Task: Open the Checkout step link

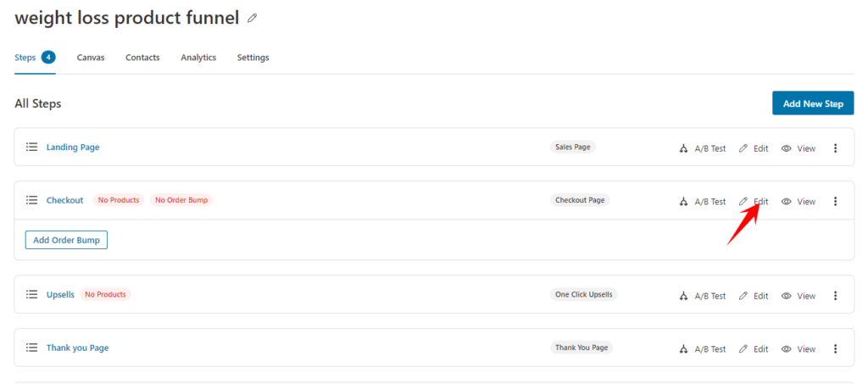Action: coord(64,200)
